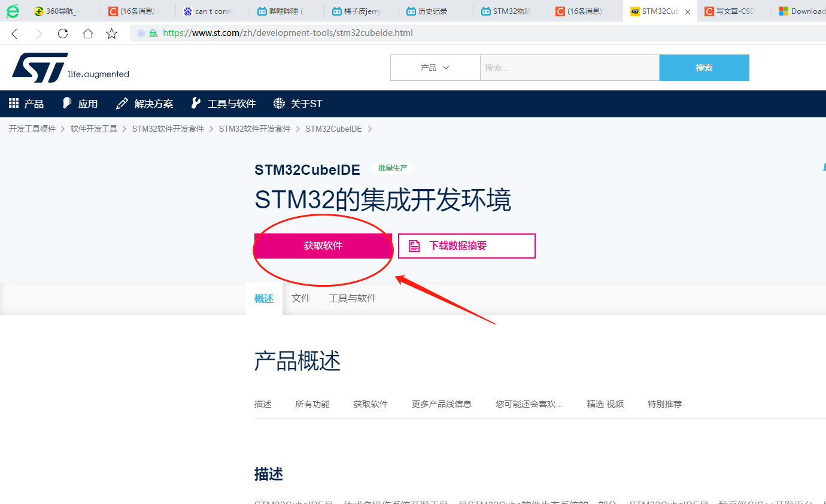Click the 应用 head icon in the navy bar
The height and width of the screenshot is (504, 826).
pyautogui.click(x=67, y=104)
